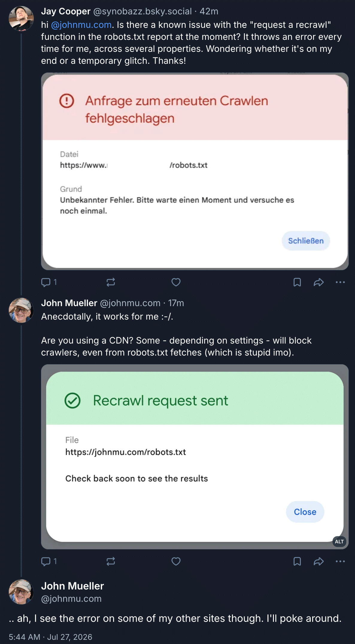The image size is (355, 644).
Task: Bookmark John Mueller's CDN post
Action: (297, 561)
